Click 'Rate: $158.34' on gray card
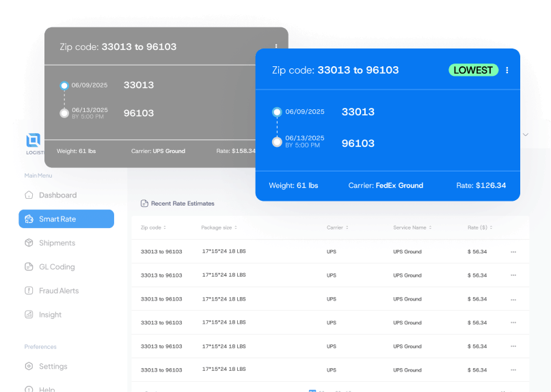The width and height of the screenshot is (551, 392). tap(236, 151)
